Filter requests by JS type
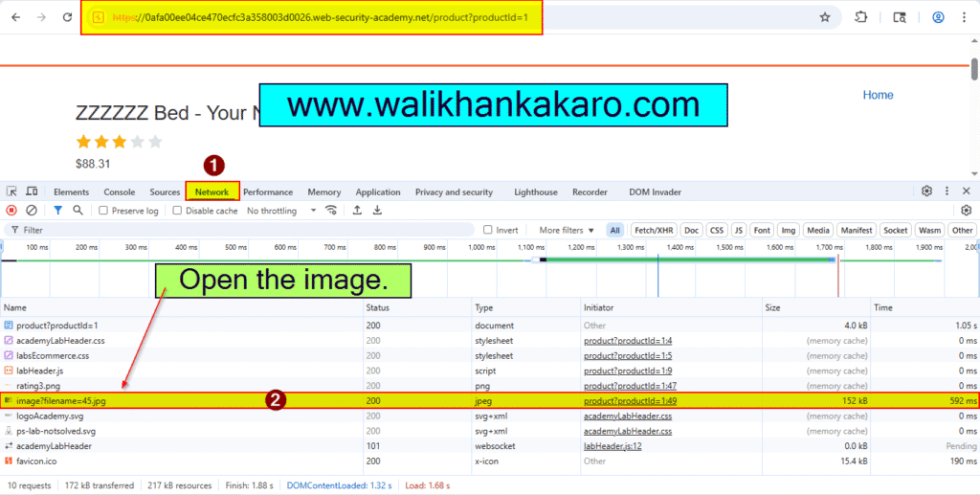This screenshot has width=980, height=495. click(739, 230)
